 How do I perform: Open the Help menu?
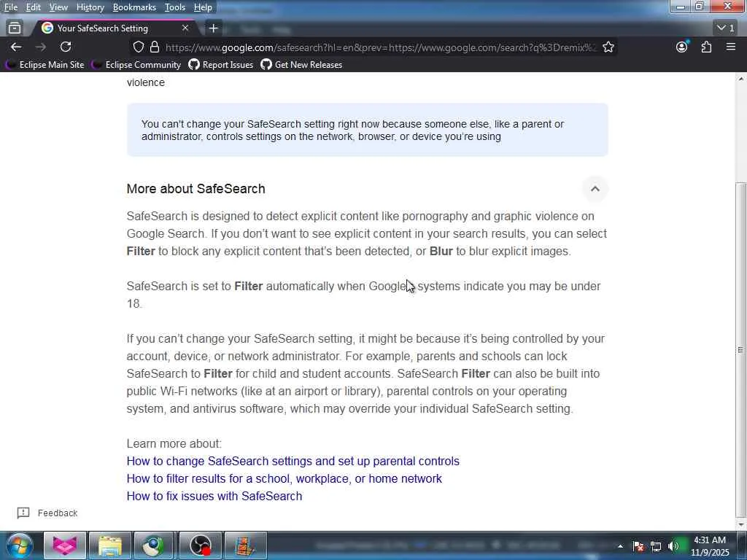pyautogui.click(x=203, y=7)
